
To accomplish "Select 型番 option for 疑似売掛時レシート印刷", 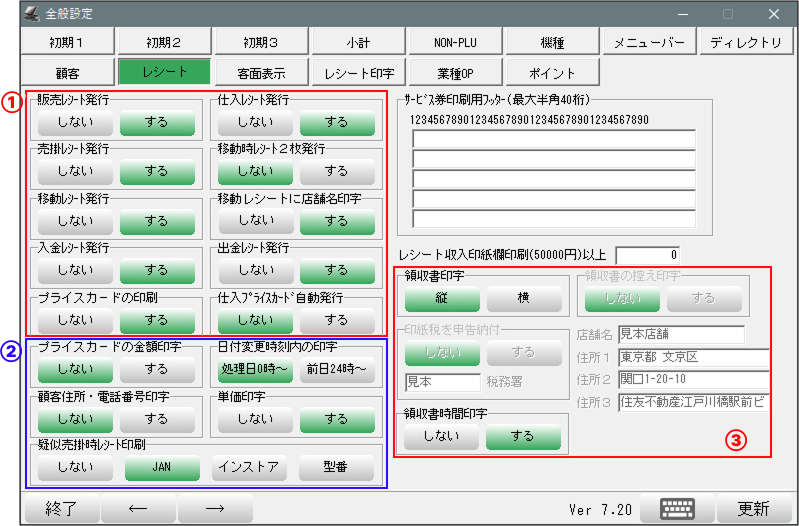I will coord(336,467).
